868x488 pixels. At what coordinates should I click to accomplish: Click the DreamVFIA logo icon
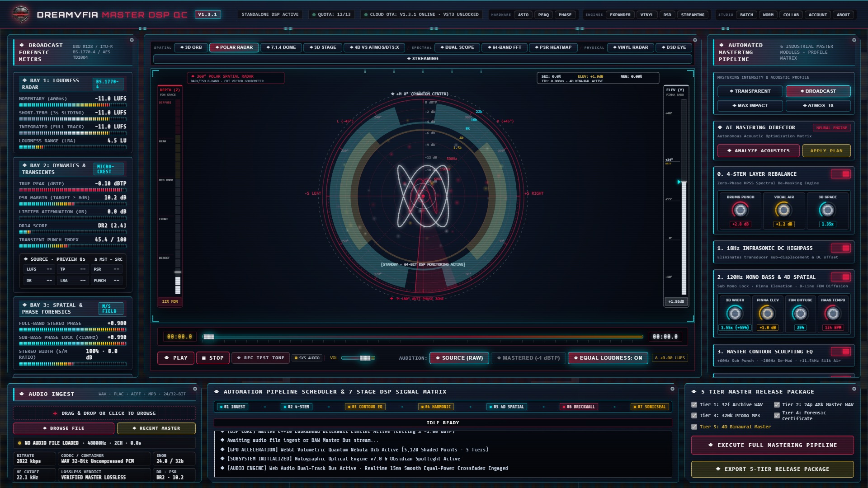tap(21, 14)
